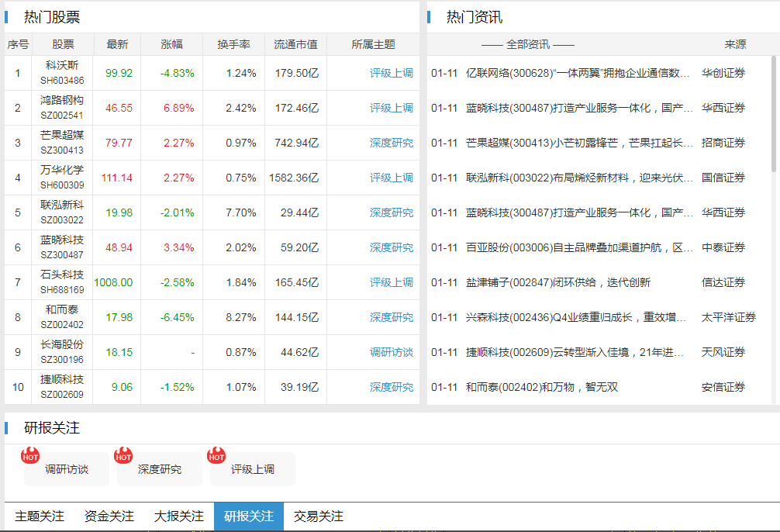
Task: Click 天风证券 source entry
Action: (723, 352)
